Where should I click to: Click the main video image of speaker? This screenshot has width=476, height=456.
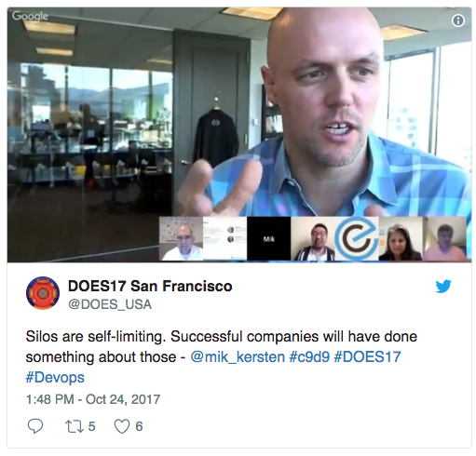[x=239, y=112]
